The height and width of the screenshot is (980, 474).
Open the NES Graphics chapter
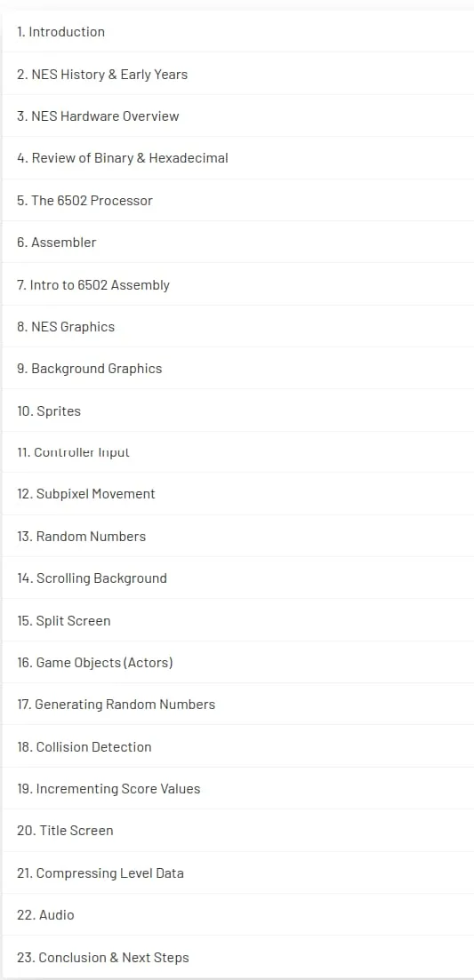coord(237,326)
